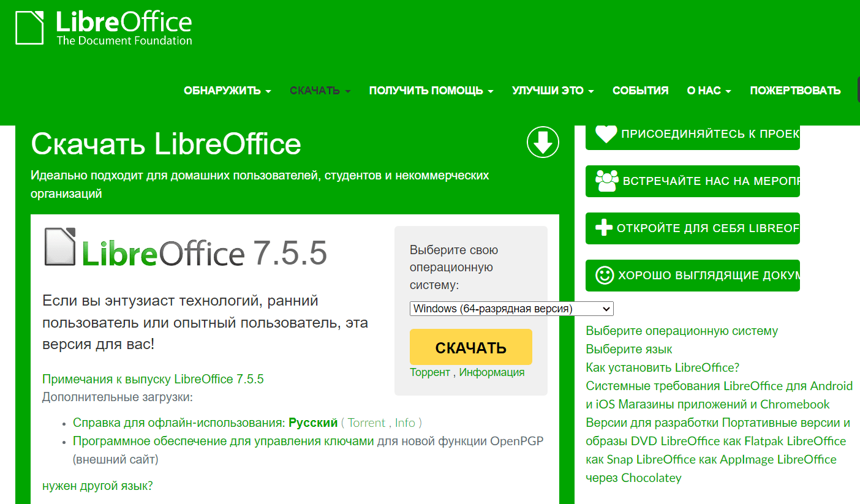This screenshot has width=860, height=504.
Task: Click the plus icon on discover LibreOffice button
Action: coord(604,228)
